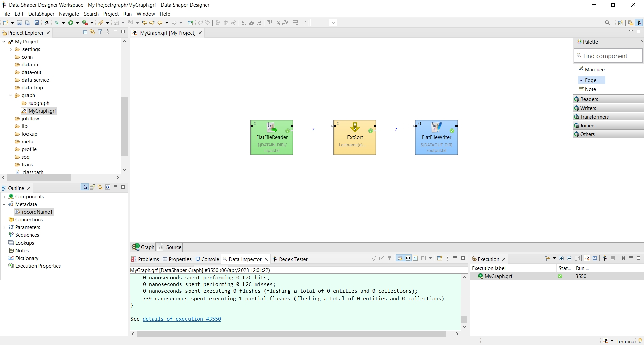The height and width of the screenshot is (345, 644).
Task: Open the empty toolbar combo box dropdown
Action: pos(333,23)
